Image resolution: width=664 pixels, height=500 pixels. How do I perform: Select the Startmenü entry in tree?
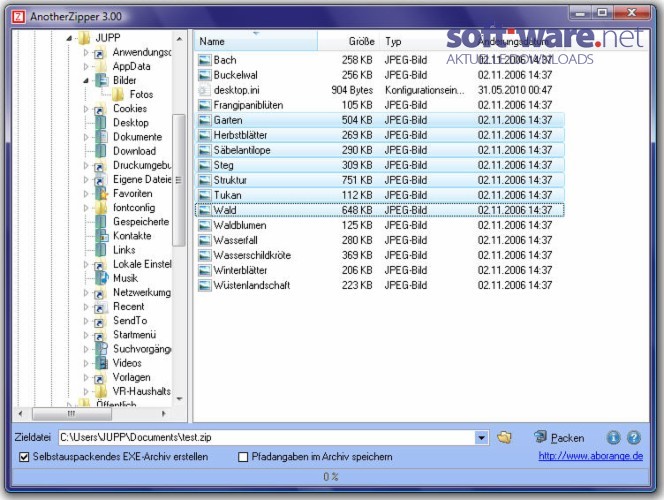click(134, 335)
